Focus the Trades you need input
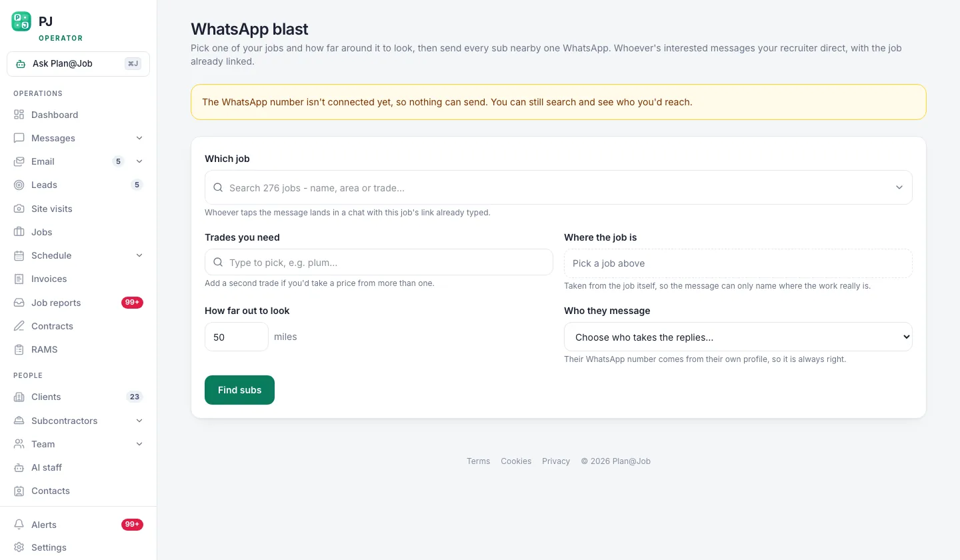 [379, 263]
